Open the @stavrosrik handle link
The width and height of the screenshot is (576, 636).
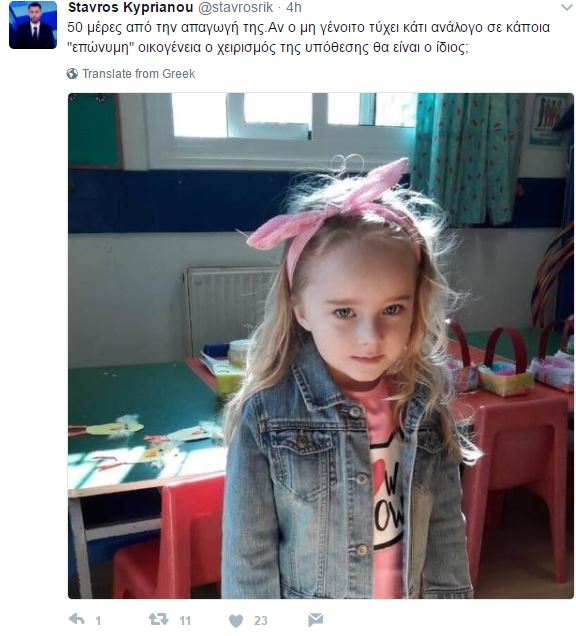pos(236,7)
